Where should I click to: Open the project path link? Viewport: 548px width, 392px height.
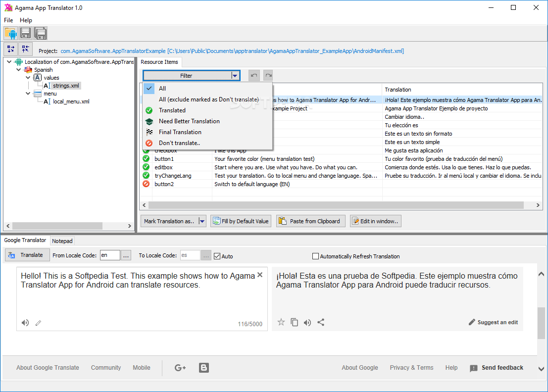pyautogui.click(x=232, y=51)
